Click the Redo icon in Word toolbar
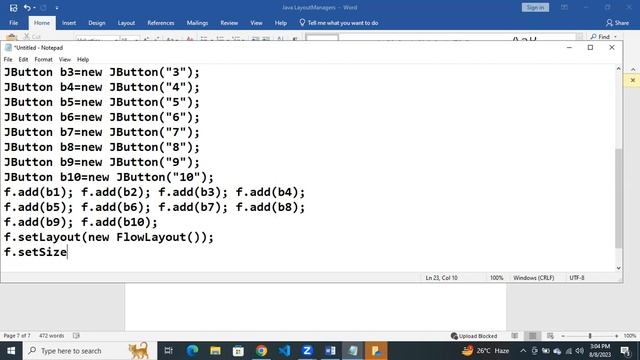Viewport: 640px width, 360px height. (x=44, y=7)
